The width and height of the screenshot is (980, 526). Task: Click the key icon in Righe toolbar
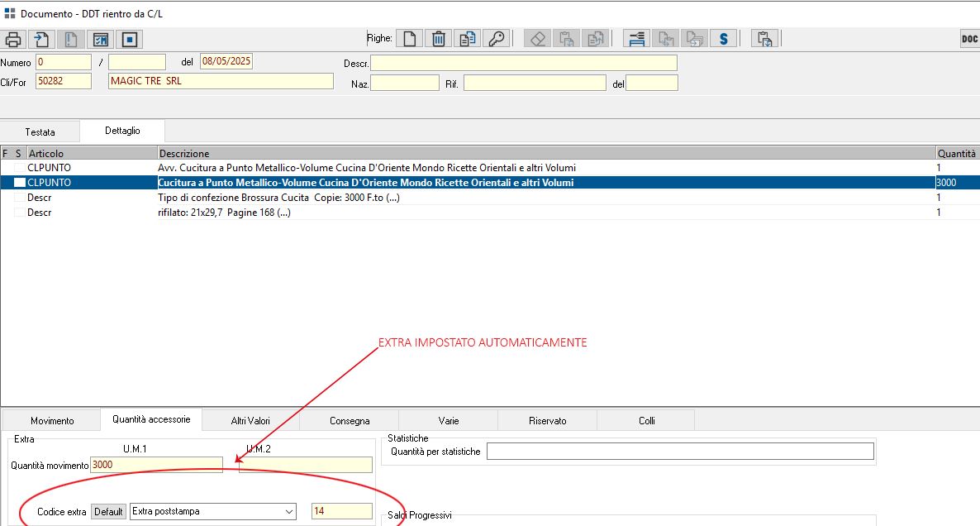coord(497,39)
